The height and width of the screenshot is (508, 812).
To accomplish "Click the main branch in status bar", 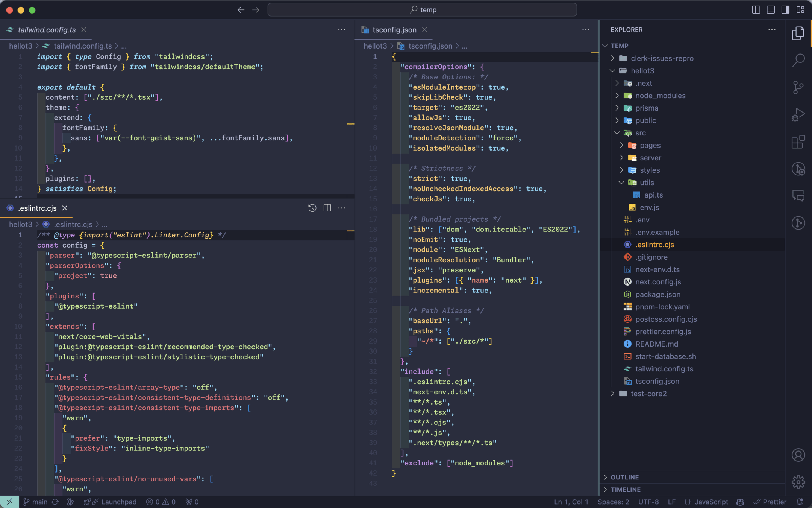I will (36, 502).
